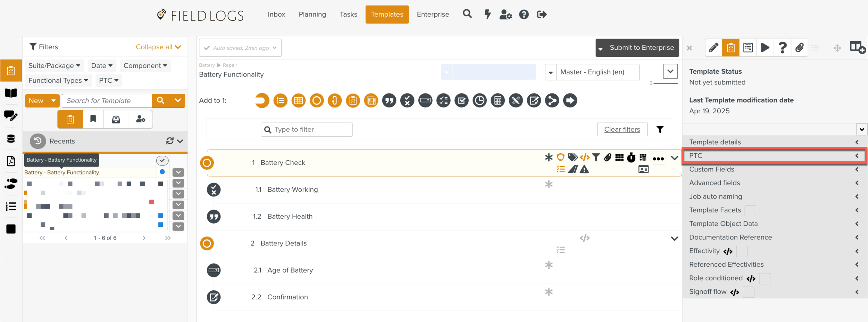Select the table icon in the Add bar
868x322 pixels.
pyautogui.click(x=299, y=100)
